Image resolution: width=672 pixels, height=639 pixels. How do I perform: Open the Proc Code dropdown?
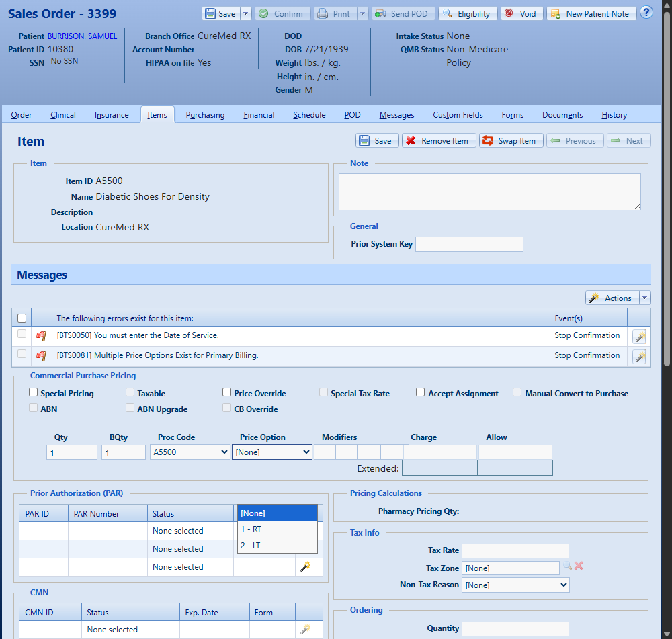coord(190,452)
